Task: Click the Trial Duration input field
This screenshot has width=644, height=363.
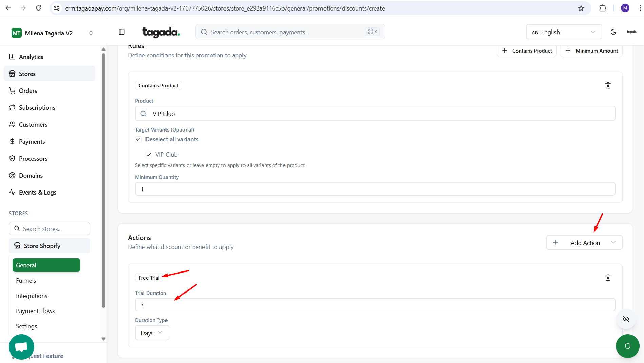Action: tap(375, 305)
